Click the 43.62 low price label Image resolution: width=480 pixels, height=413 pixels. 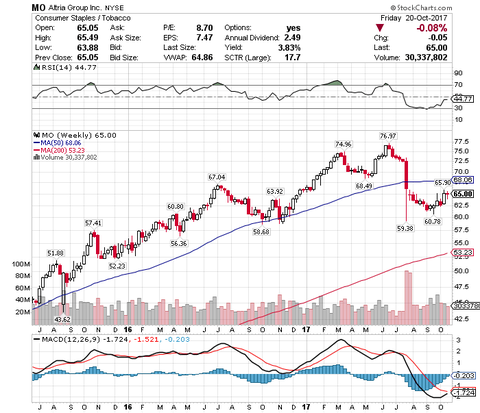pyautogui.click(x=63, y=319)
